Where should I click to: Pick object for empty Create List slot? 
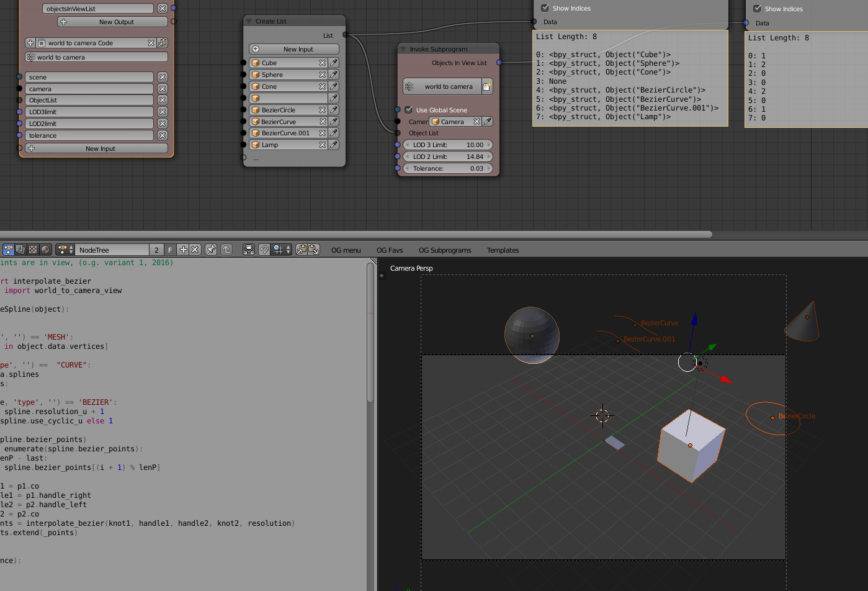click(x=334, y=98)
